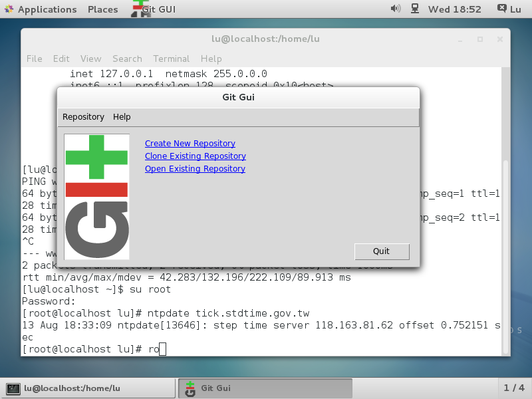Open the terminal window Help menu
Screen dimensions: 532x399
coord(211,59)
